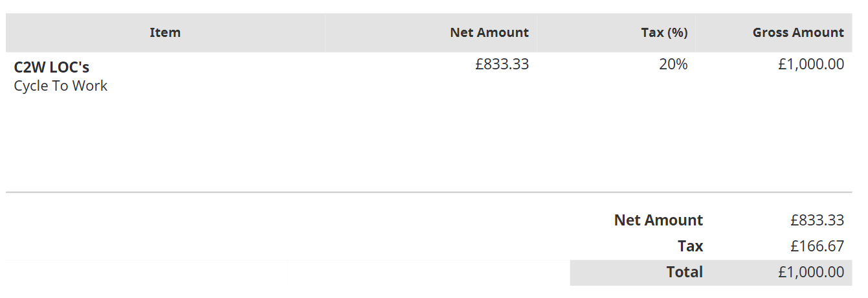Click the Gross Amount column header
Screen dimensions: 868x298
[798, 32]
